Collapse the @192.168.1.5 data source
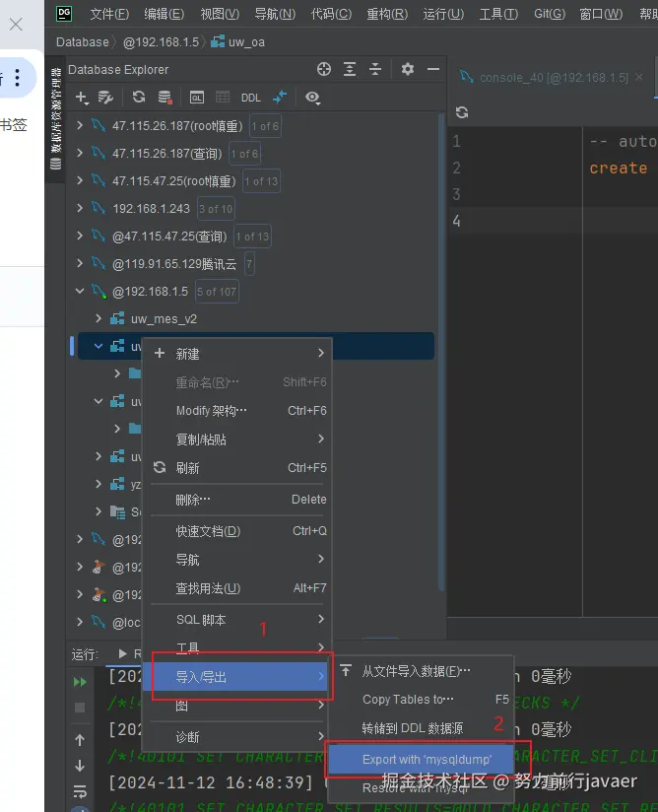 coord(79,291)
